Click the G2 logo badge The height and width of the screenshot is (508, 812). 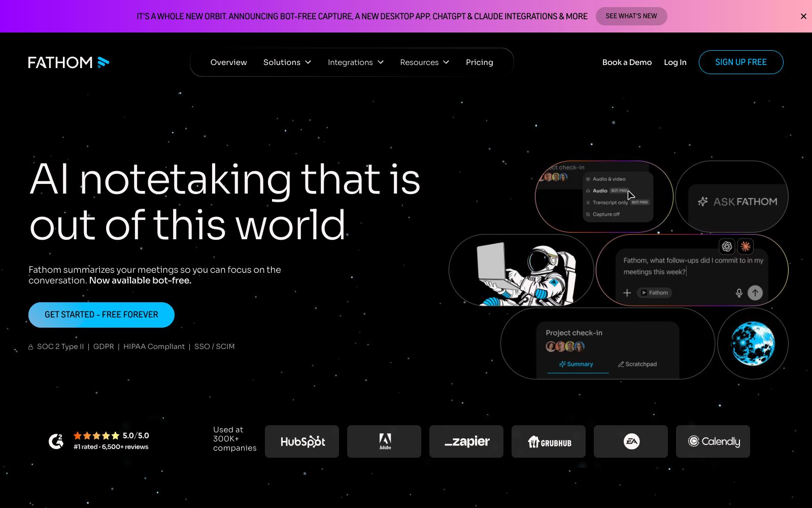click(x=56, y=441)
